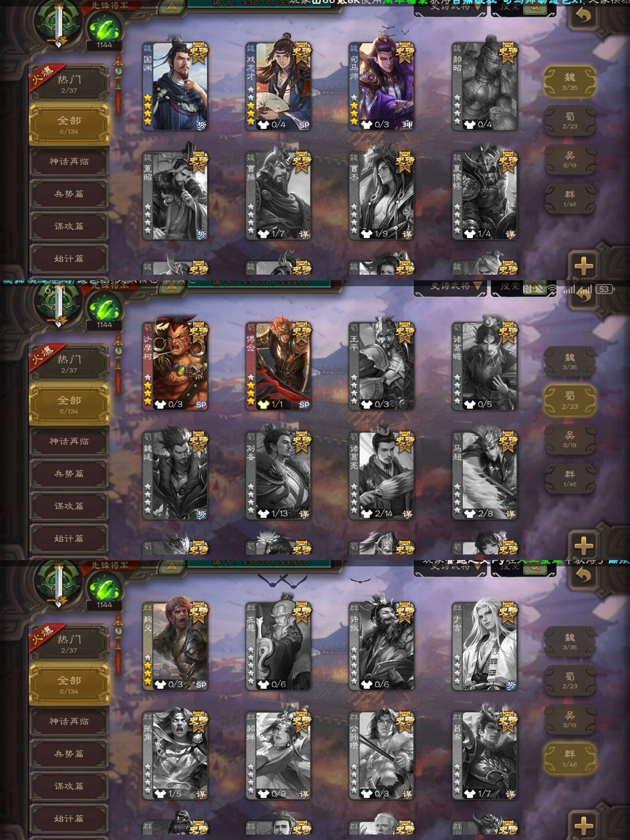
Task: Tap the 势 badge on 于吉 card
Action: click(510, 685)
